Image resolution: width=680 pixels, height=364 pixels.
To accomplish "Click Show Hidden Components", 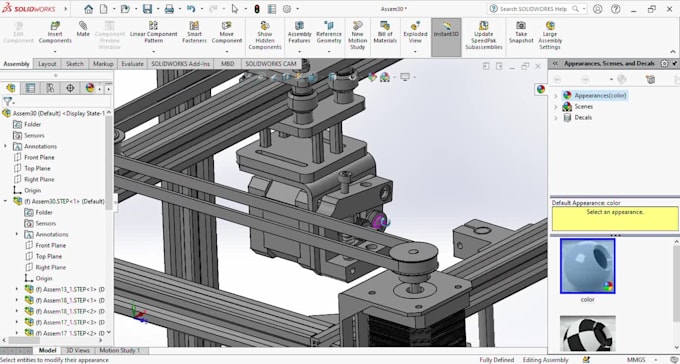I will 265,36.
